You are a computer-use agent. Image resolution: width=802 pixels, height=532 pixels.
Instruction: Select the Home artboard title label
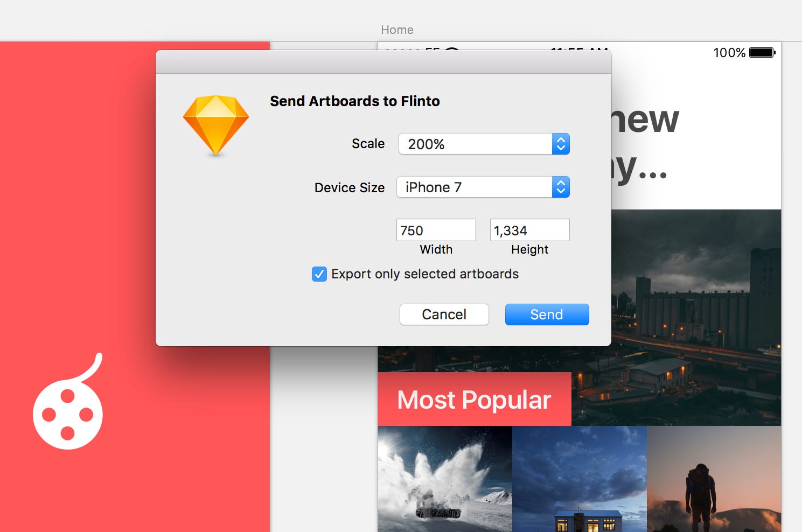(397, 30)
